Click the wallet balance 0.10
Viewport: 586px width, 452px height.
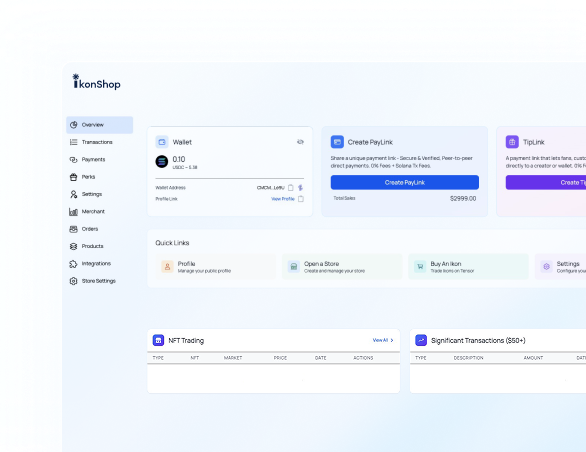click(179, 159)
